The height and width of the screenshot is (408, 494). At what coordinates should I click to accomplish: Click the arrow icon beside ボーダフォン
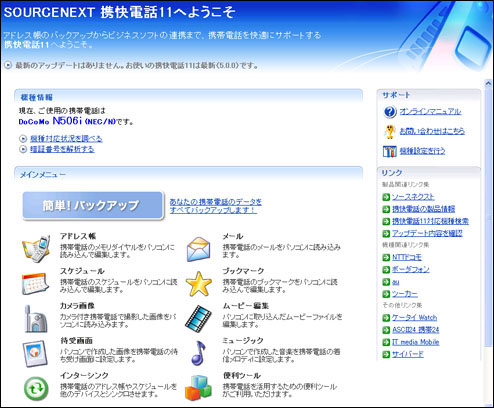click(386, 269)
